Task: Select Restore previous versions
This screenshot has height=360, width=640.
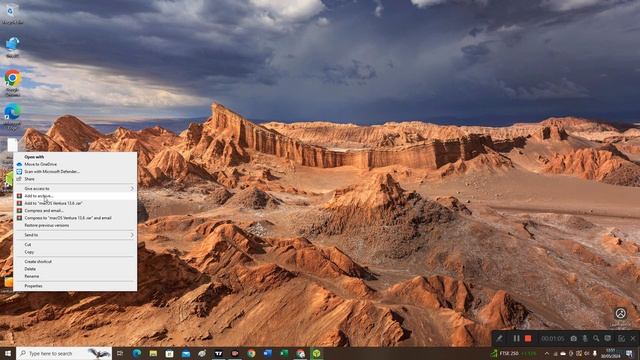Action: (75, 225)
